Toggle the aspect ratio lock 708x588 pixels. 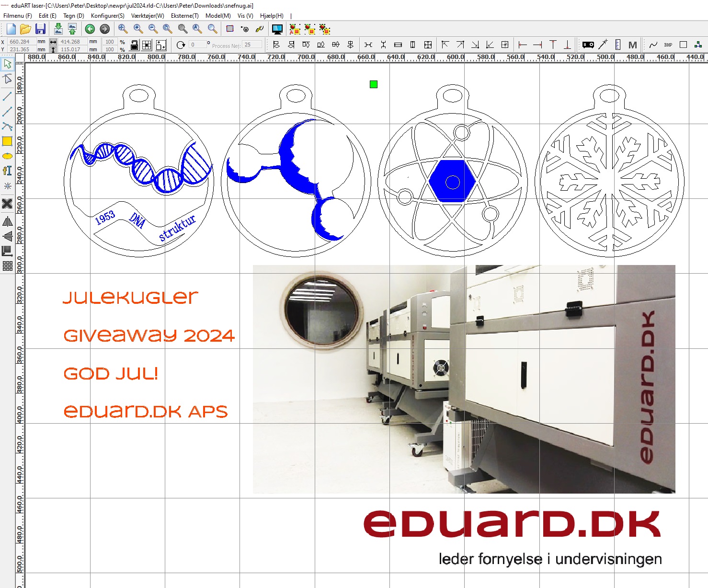(x=135, y=45)
